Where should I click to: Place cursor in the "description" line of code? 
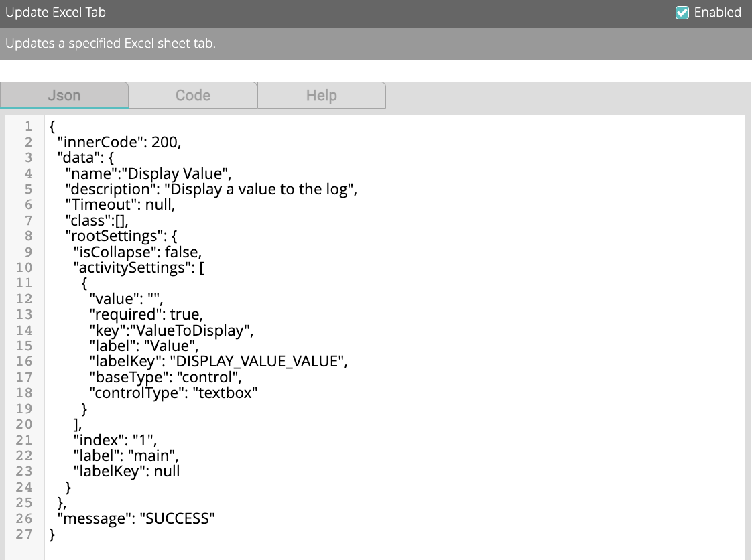pyautogui.click(x=210, y=189)
